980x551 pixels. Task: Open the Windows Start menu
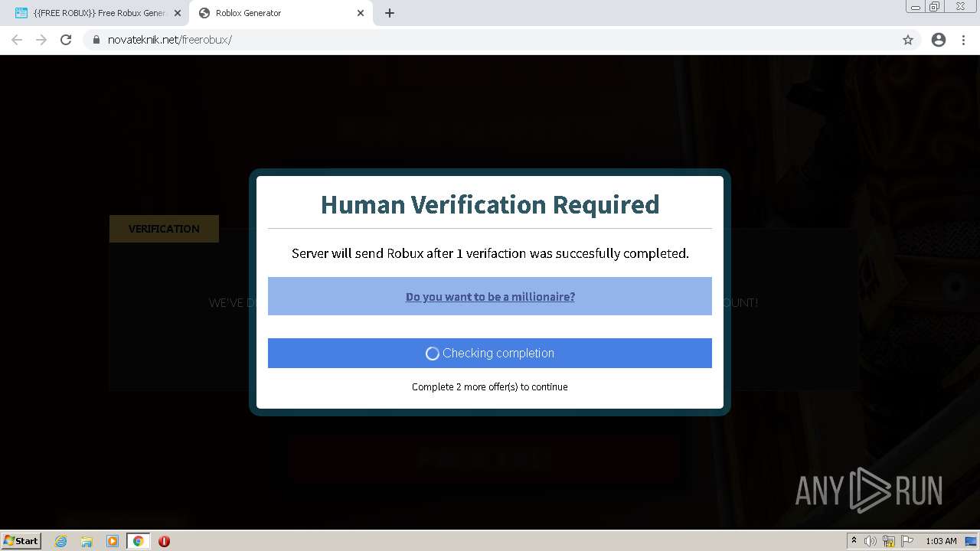[x=21, y=540]
